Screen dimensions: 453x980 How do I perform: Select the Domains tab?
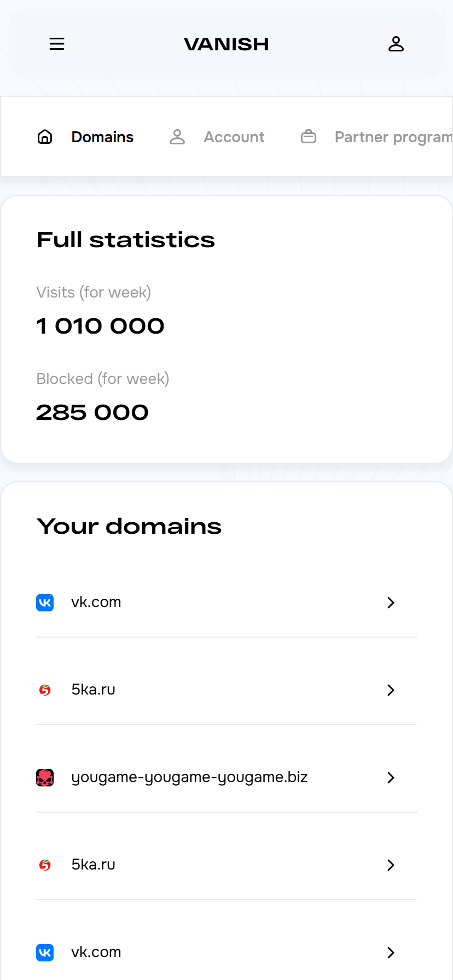tap(102, 137)
